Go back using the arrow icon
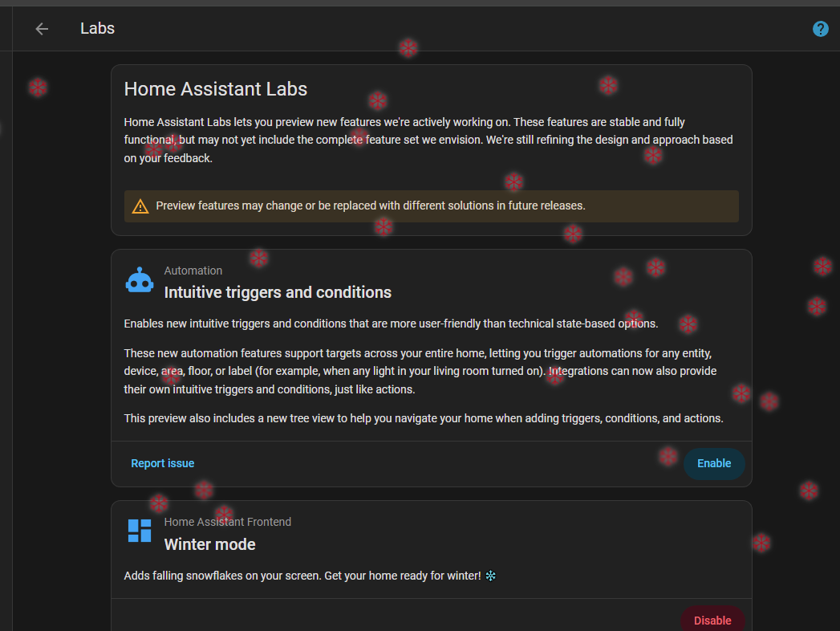 (42, 28)
